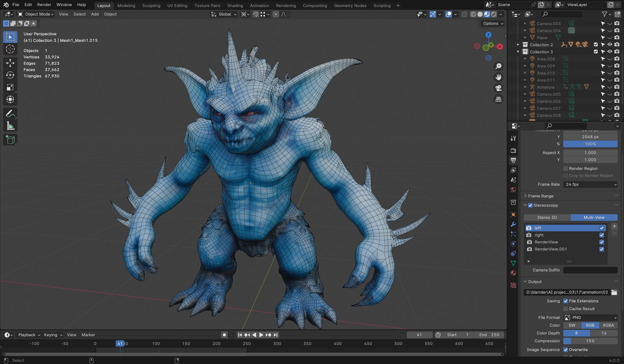Collapse Collection 3 in the outliner
Image resolution: width=624 pixels, height=364 pixels.
pyautogui.click(x=518, y=52)
